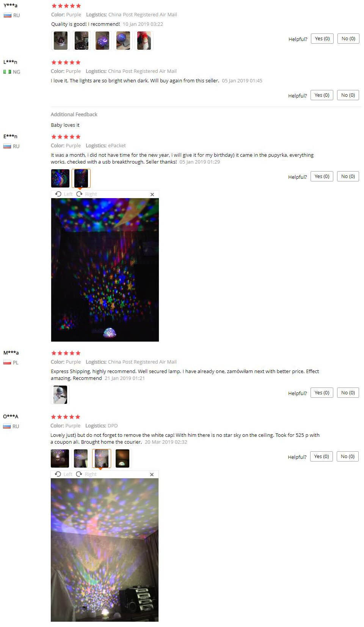Close O***A's expanded photo viewer

coord(152,474)
